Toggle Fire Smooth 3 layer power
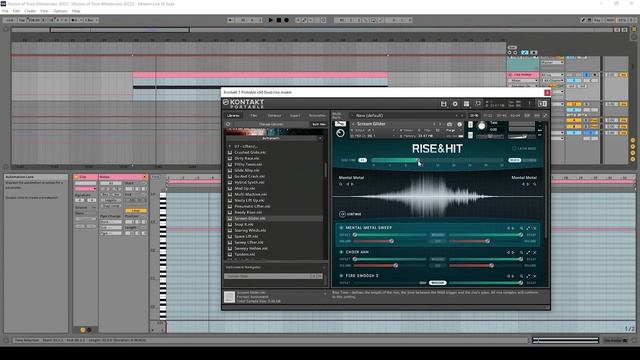This screenshot has height=360, width=640. (x=341, y=276)
